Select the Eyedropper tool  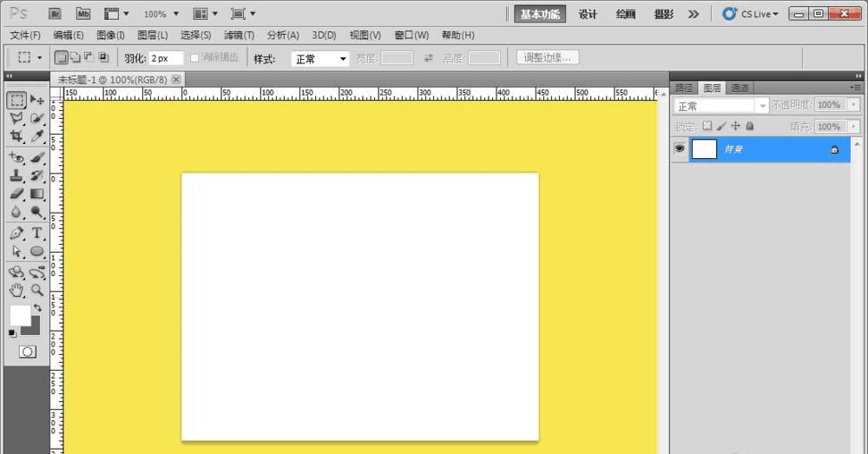(x=37, y=136)
